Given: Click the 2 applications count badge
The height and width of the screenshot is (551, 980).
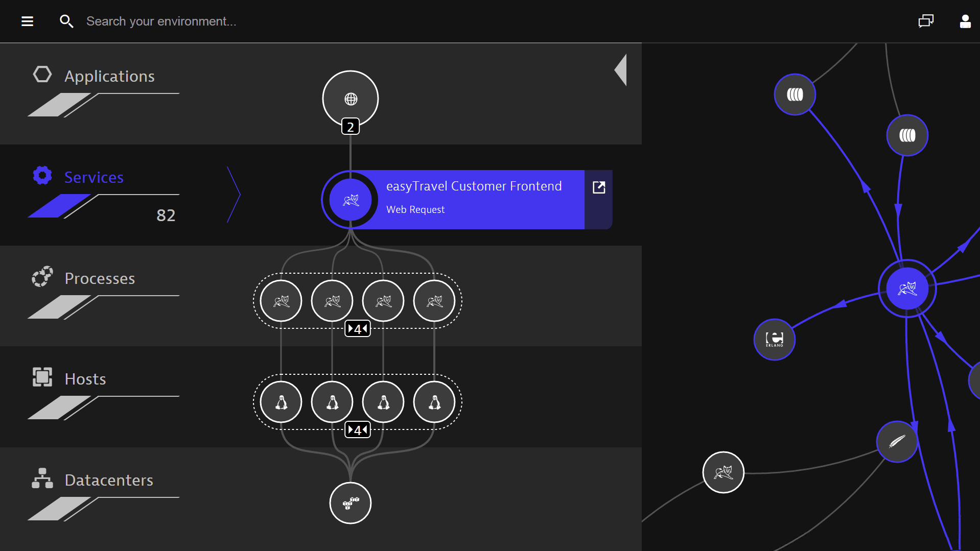Looking at the screenshot, I should (x=351, y=127).
